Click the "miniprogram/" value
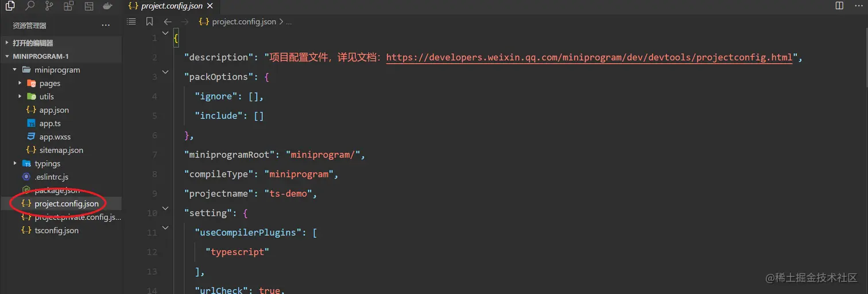The height and width of the screenshot is (294, 868). coord(323,154)
